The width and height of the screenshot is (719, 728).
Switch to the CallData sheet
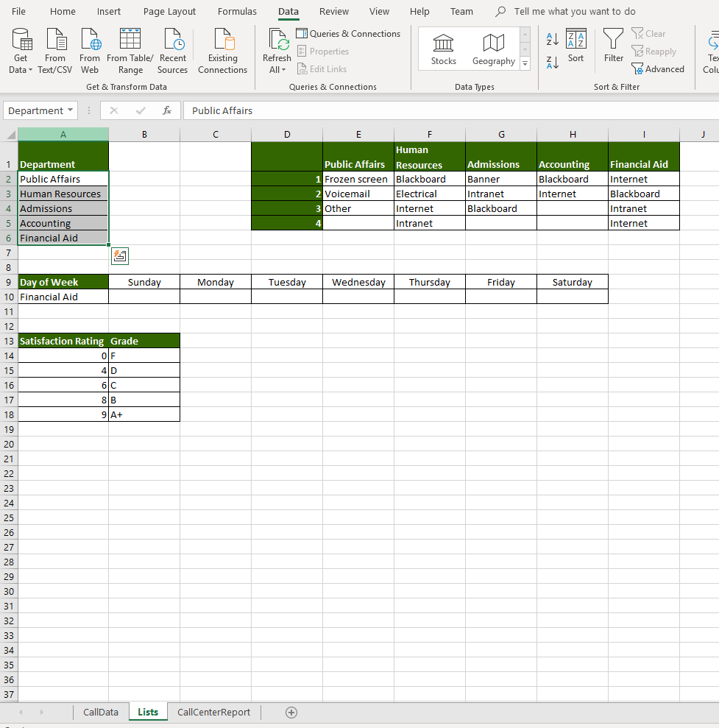pyautogui.click(x=101, y=713)
